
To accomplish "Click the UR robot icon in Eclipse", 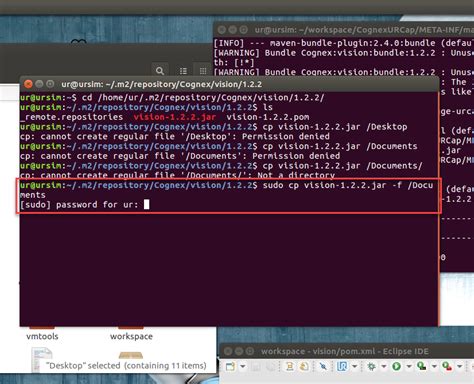I will point(342,366).
